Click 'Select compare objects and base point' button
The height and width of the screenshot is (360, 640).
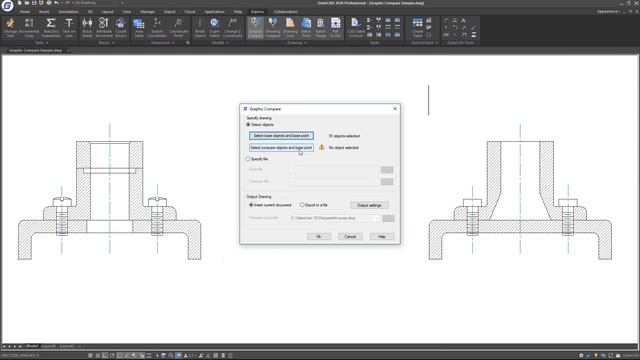(281, 147)
